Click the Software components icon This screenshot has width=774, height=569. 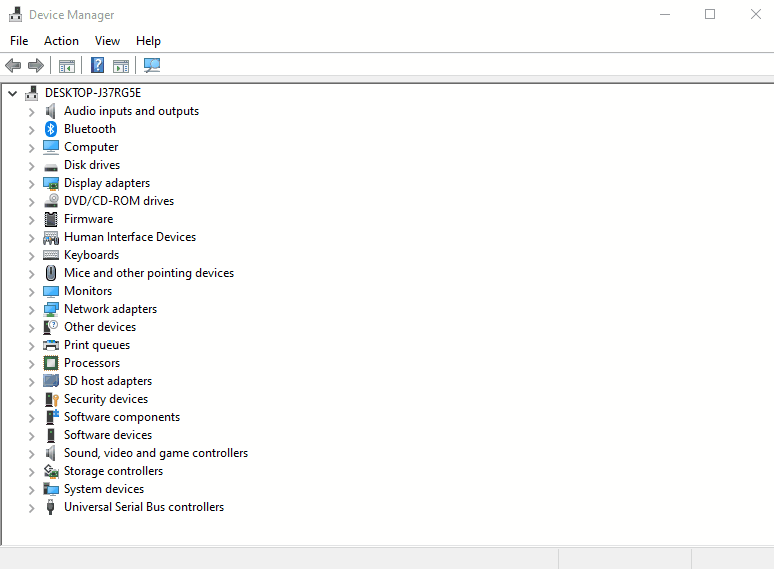click(x=52, y=417)
